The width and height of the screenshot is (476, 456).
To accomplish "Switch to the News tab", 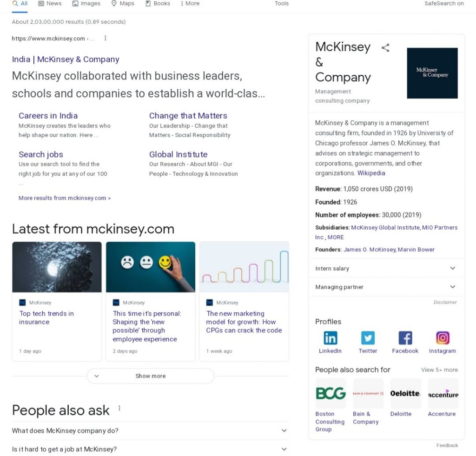I will pyautogui.click(x=50, y=4).
